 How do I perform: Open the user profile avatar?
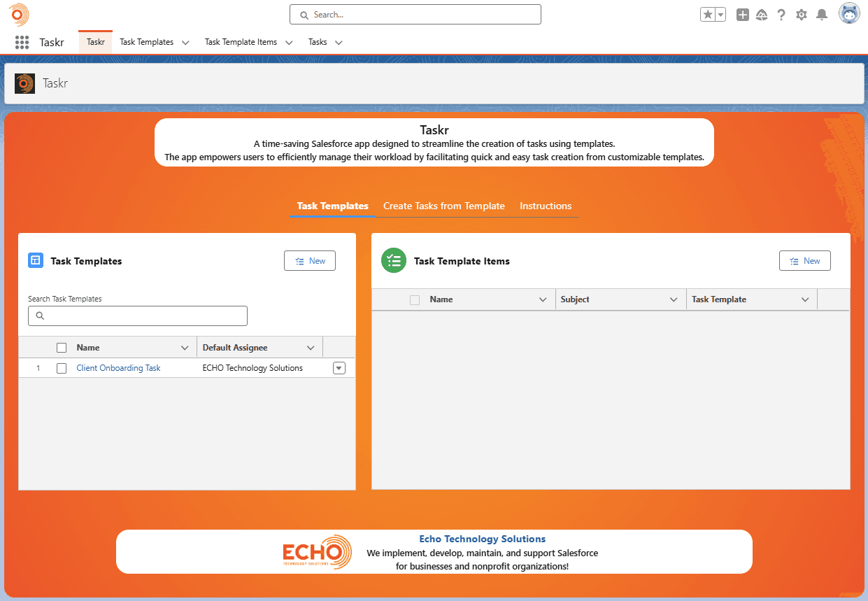point(849,14)
